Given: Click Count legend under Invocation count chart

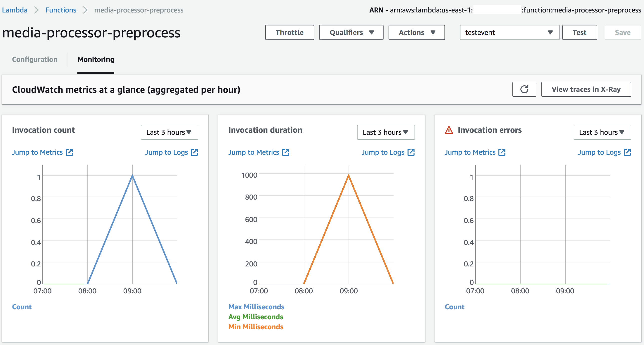Looking at the screenshot, I should pyautogui.click(x=22, y=307).
